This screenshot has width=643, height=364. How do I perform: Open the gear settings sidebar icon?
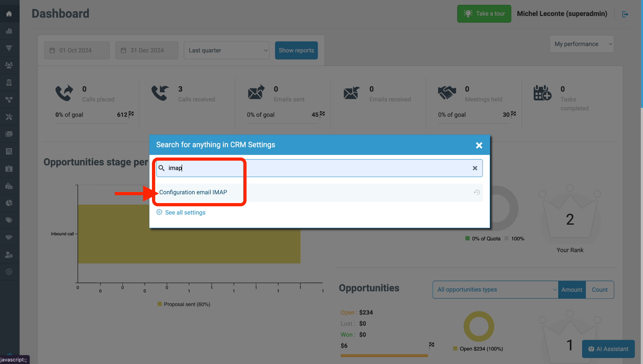[9, 272]
